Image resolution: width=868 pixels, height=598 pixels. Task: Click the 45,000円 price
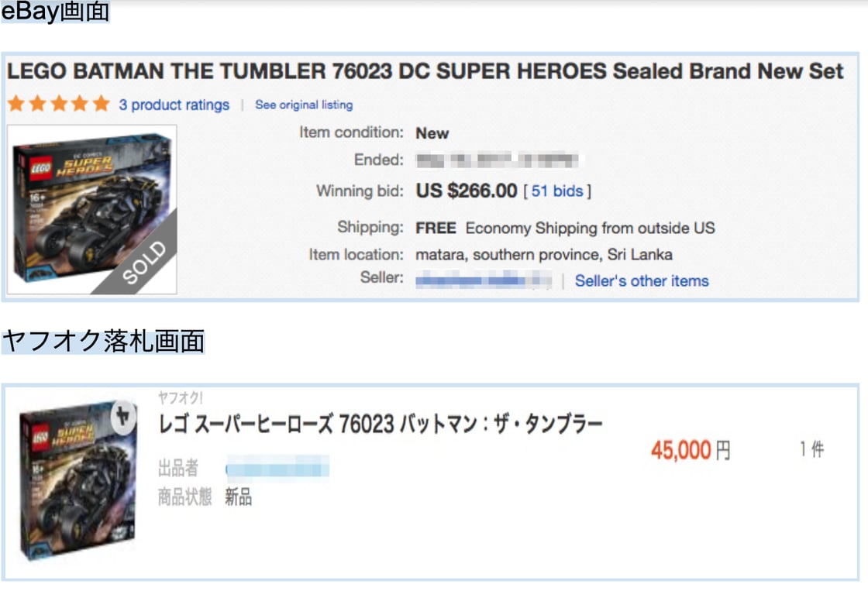coord(691,451)
